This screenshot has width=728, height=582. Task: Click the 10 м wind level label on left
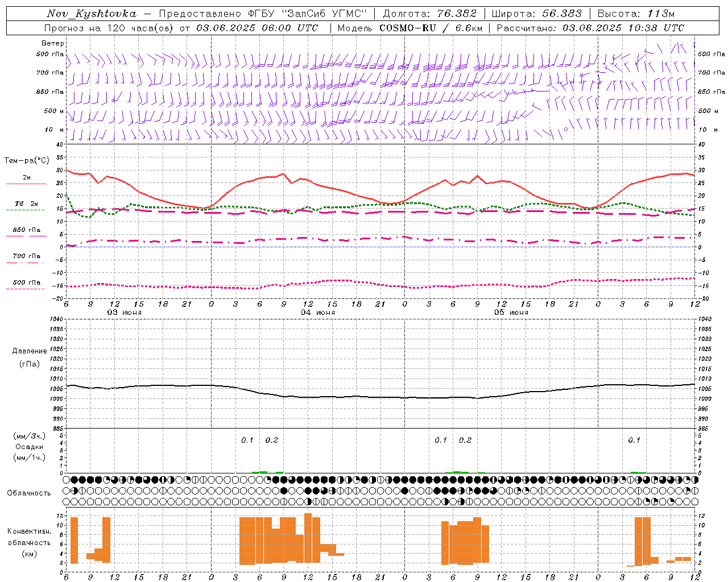click(x=55, y=130)
